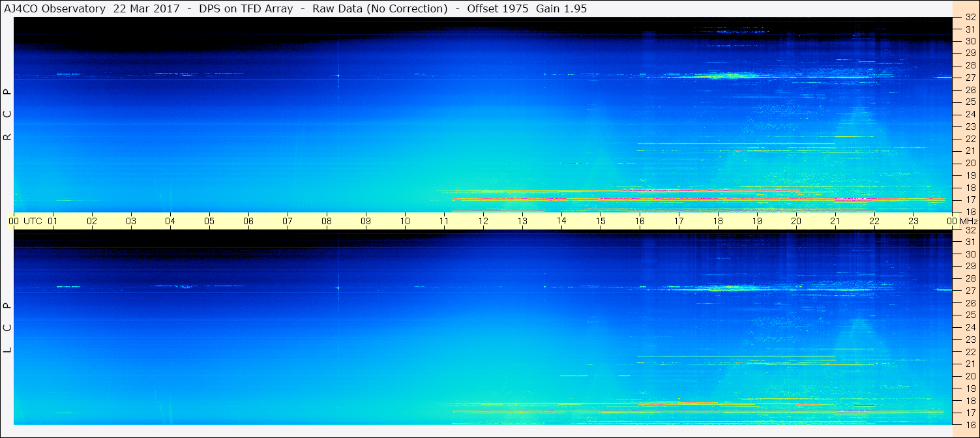
Task: Click the RCP panel label on left
Action: point(8,114)
